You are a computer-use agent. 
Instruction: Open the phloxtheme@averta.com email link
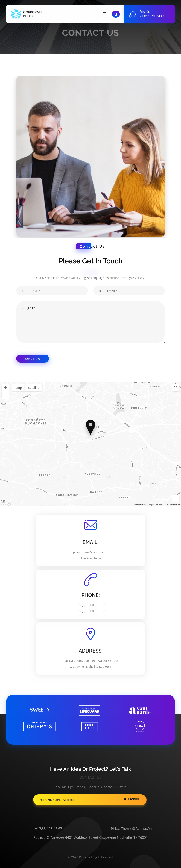point(90,552)
